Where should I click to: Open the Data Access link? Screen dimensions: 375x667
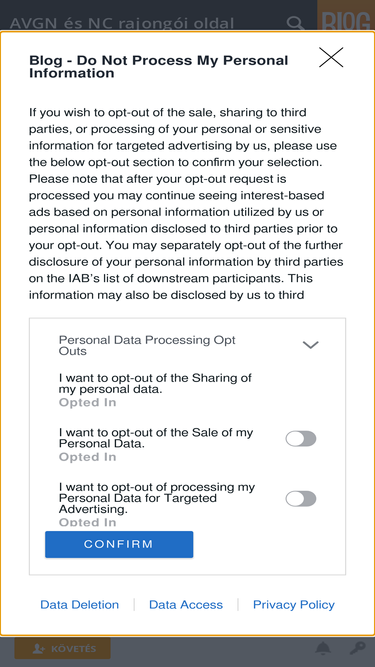(x=186, y=604)
